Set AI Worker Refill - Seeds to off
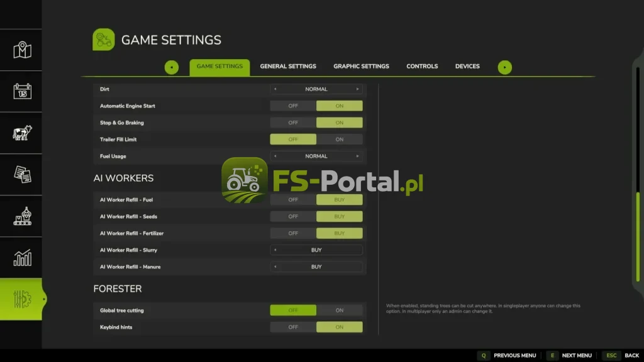Viewport: 644px width, 362px height. [x=293, y=217]
